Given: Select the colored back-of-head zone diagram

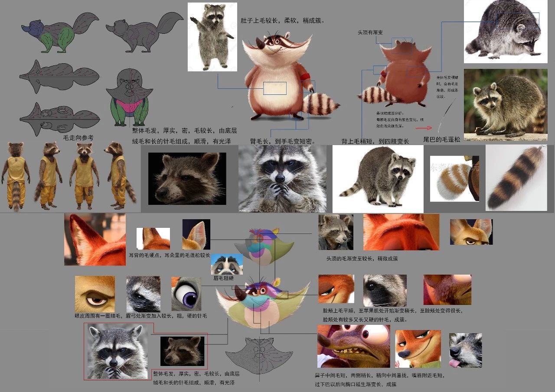Looking at the screenshot, I should coord(264,246).
